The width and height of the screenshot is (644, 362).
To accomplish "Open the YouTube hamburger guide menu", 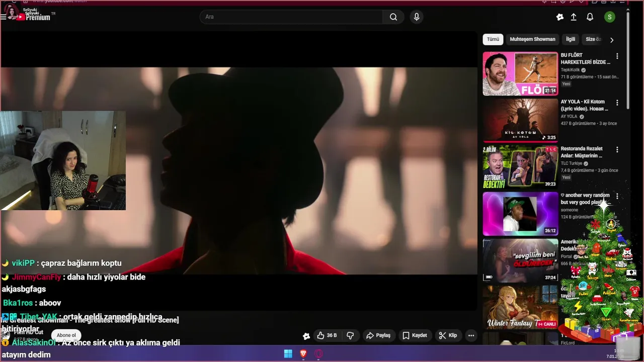I will [4, 17].
